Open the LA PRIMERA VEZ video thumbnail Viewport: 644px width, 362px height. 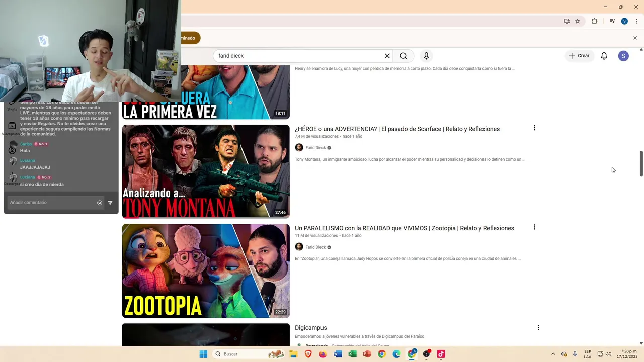tap(206, 93)
